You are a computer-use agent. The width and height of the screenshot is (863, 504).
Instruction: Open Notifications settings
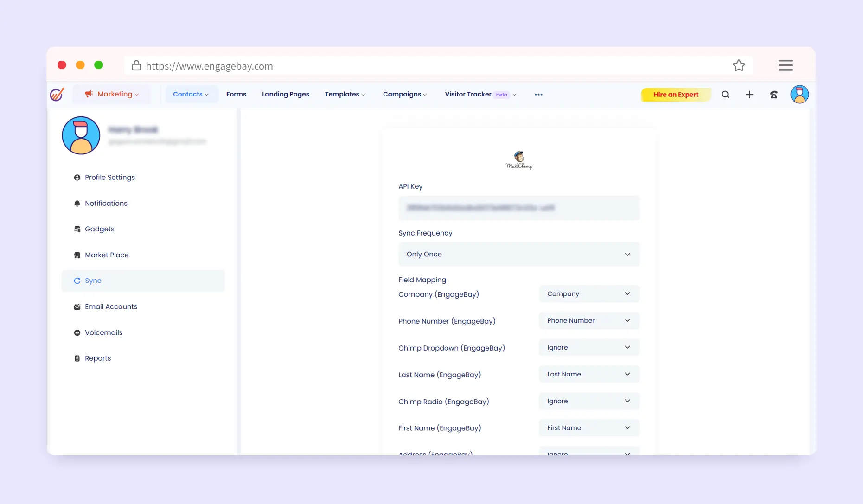pyautogui.click(x=106, y=203)
